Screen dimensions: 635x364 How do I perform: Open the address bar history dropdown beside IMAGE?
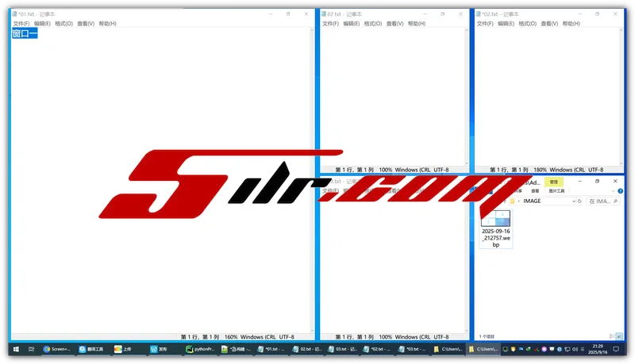coord(574,201)
